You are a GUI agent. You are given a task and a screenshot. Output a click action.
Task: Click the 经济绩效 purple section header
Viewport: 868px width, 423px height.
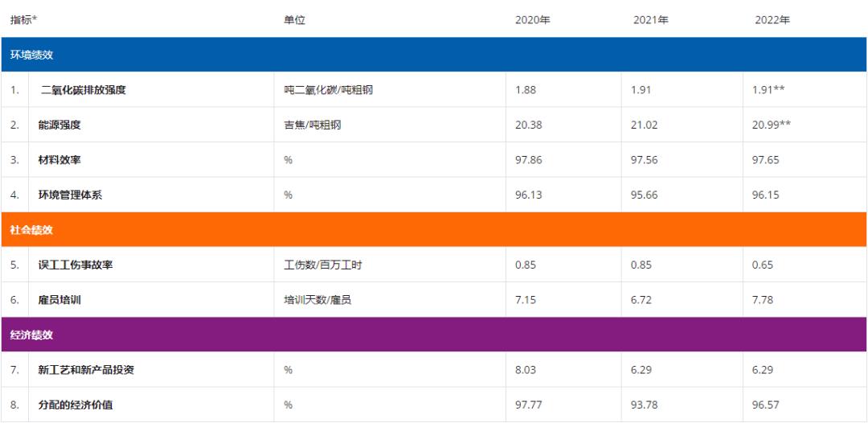tap(434, 335)
